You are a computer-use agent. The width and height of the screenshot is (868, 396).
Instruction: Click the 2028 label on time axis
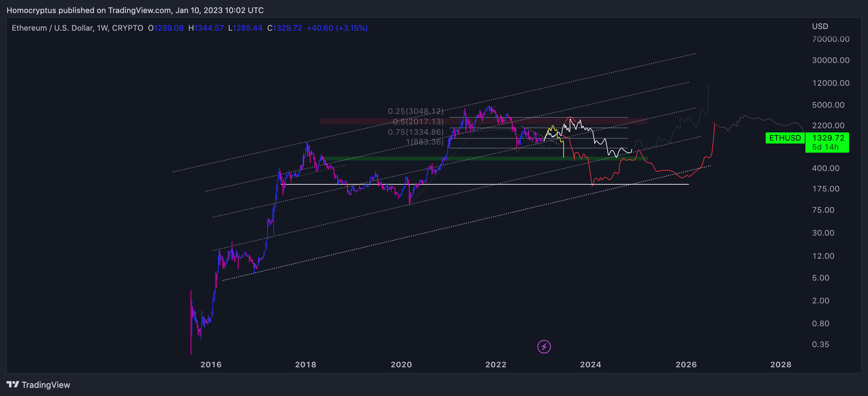(781, 364)
